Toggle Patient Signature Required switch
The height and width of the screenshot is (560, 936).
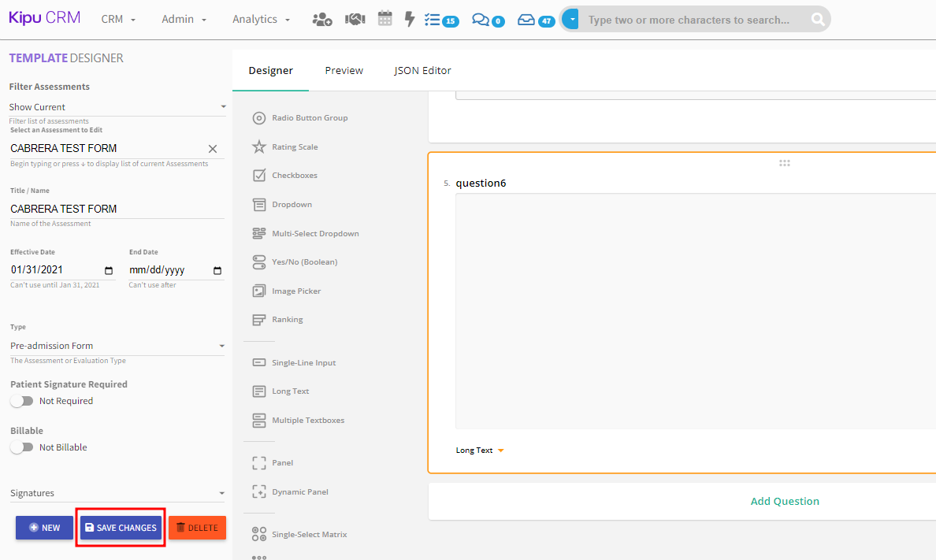(x=22, y=401)
